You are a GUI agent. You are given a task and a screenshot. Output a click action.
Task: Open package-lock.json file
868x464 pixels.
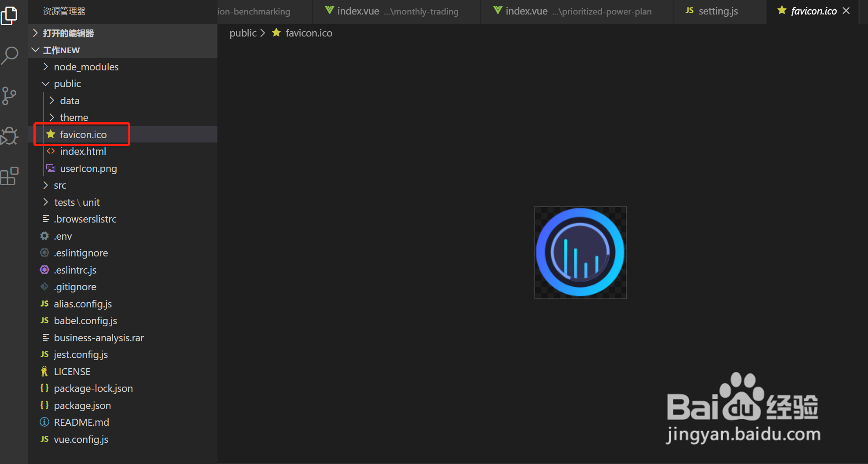pos(122,388)
